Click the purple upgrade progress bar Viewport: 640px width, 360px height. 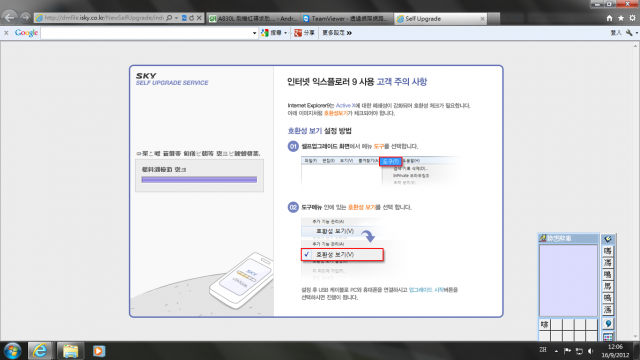click(x=199, y=179)
